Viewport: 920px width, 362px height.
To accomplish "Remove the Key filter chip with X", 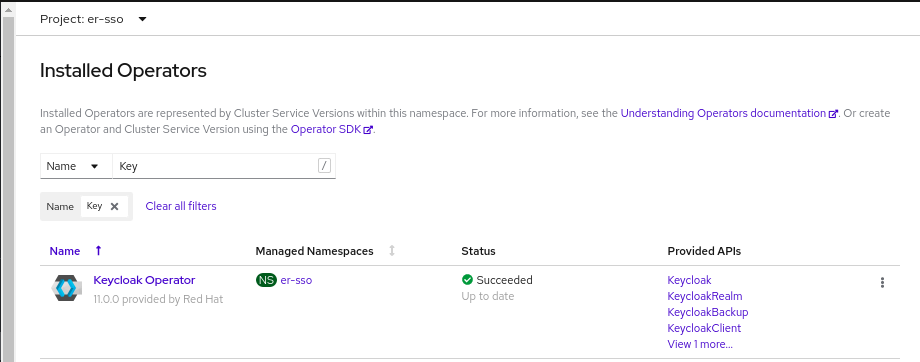I will (114, 206).
